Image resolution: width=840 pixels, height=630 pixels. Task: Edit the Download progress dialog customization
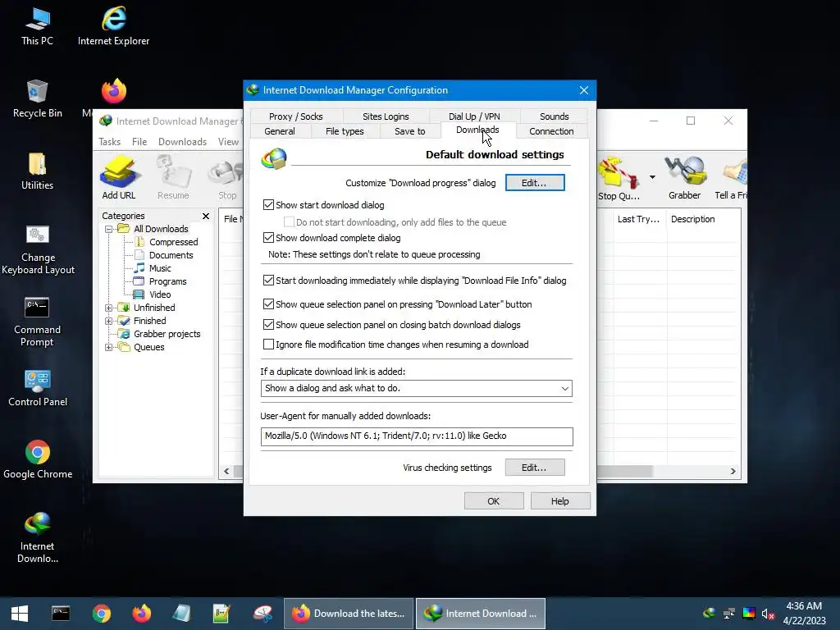coord(535,183)
